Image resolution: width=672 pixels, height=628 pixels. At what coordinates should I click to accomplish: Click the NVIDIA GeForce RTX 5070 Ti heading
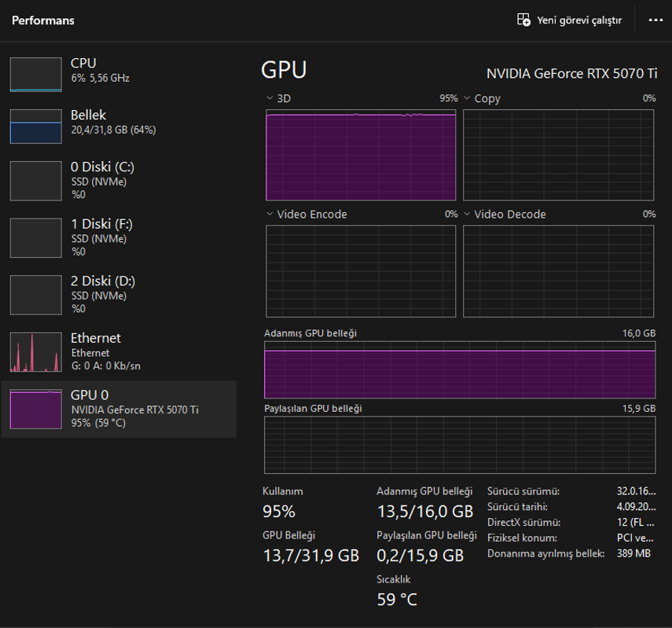point(571,74)
